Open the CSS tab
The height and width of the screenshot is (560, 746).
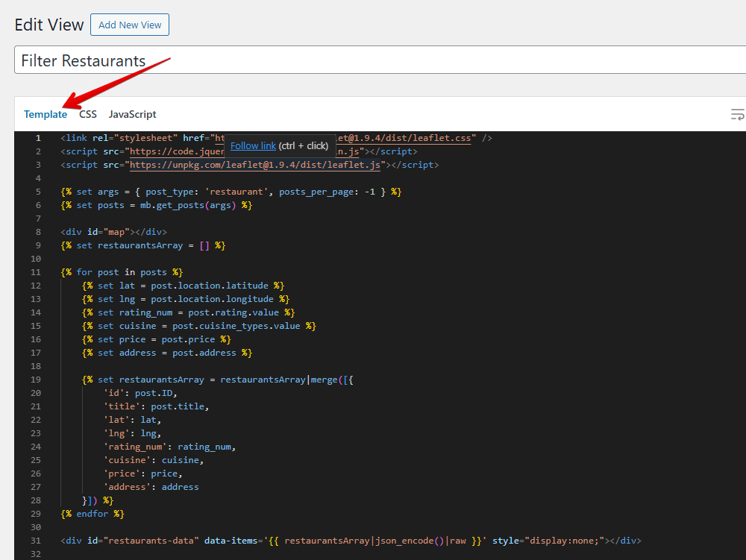tap(88, 114)
